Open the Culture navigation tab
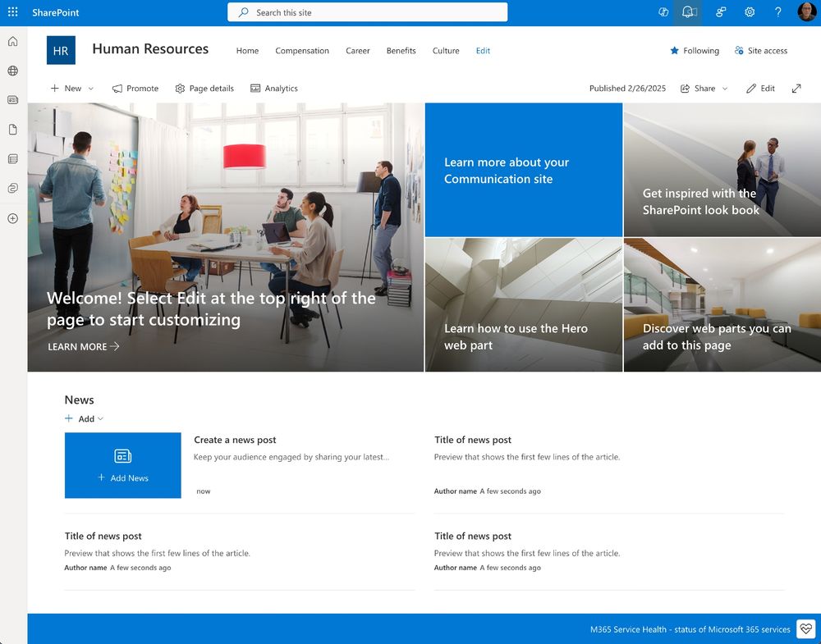Image resolution: width=821 pixels, height=644 pixels. click(446, 51)
